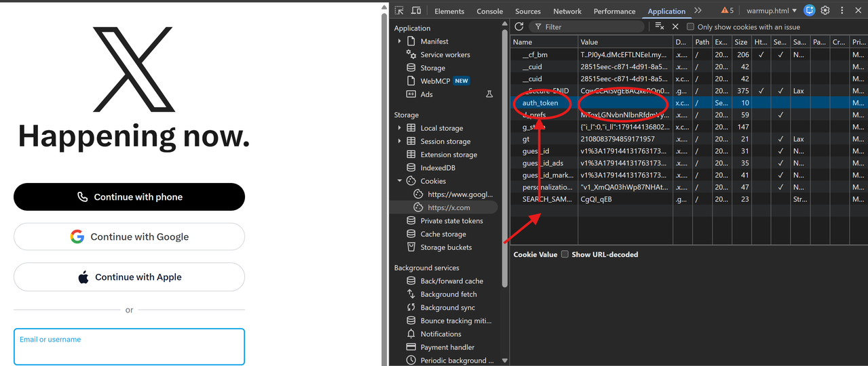Open Notifications in Background services
This screenshot has height=366, width=868.
pos(440,333)
